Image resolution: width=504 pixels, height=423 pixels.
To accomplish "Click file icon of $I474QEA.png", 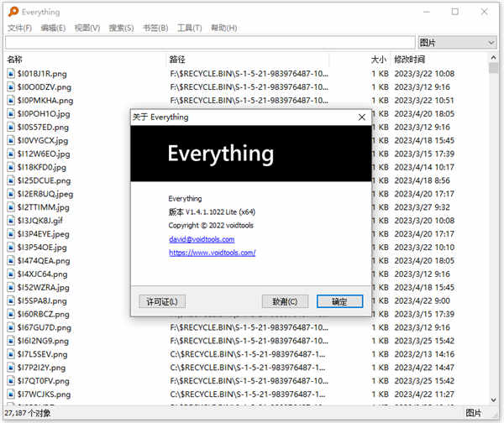I will [x=11, y=261].
